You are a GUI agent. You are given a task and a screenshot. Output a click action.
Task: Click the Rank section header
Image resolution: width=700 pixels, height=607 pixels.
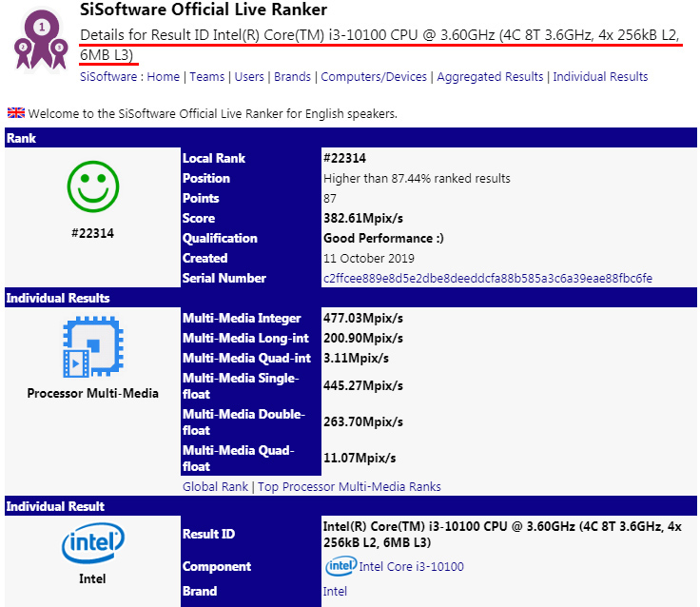pyautogui.click(x=351, y=138)
